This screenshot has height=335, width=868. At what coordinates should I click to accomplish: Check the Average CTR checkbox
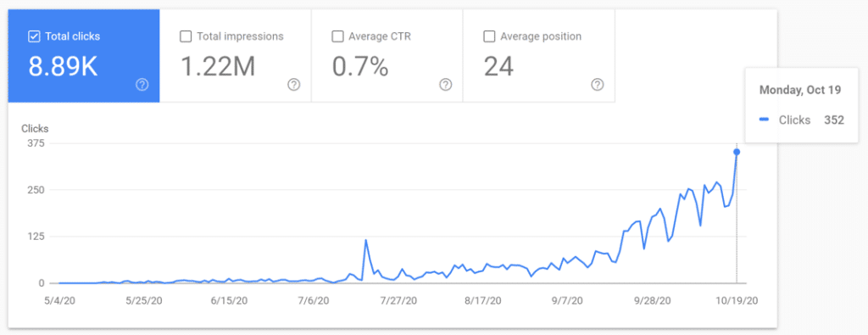[x=337, y=36]
